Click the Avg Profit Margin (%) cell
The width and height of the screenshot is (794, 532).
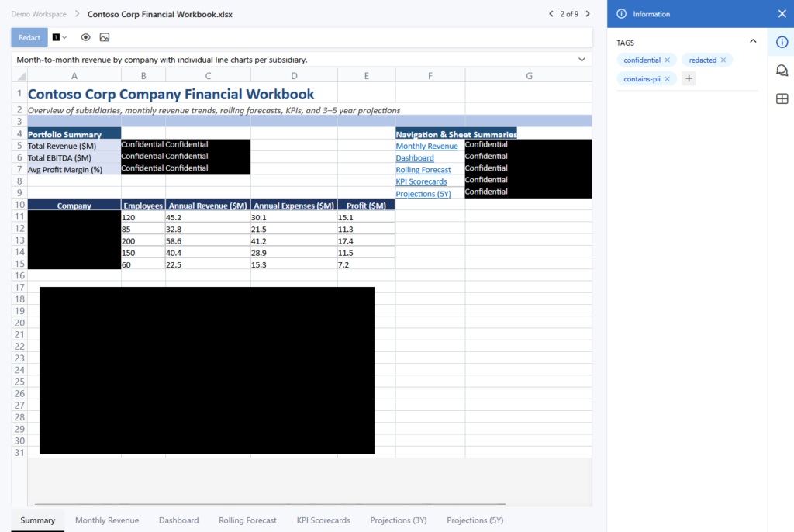74,170
